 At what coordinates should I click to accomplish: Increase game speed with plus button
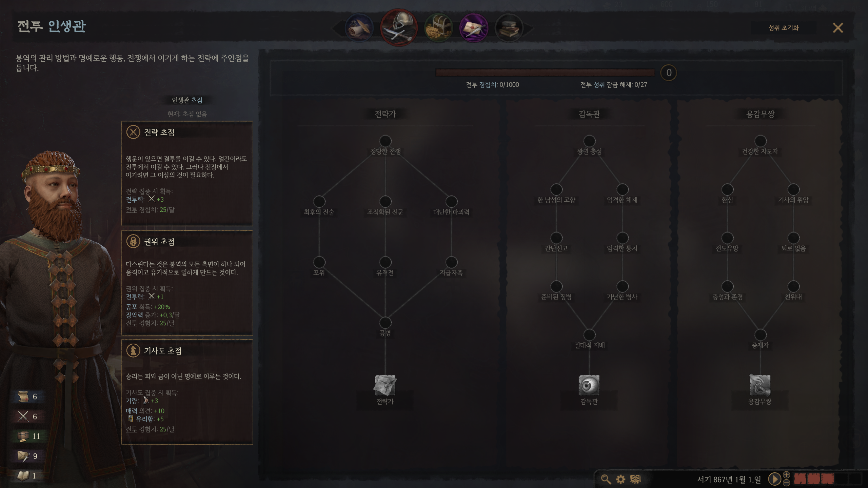pyautogui.click(x=787, y=475)
